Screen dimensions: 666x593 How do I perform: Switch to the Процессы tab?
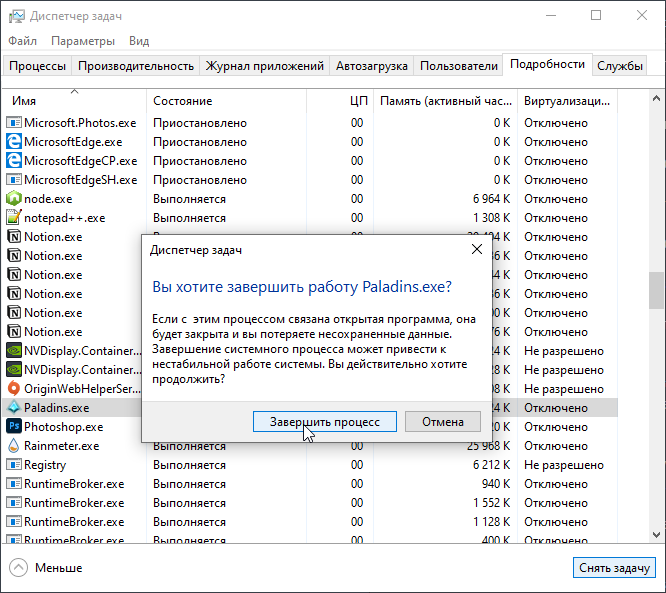pyautogui.click(x=37, y=66)
